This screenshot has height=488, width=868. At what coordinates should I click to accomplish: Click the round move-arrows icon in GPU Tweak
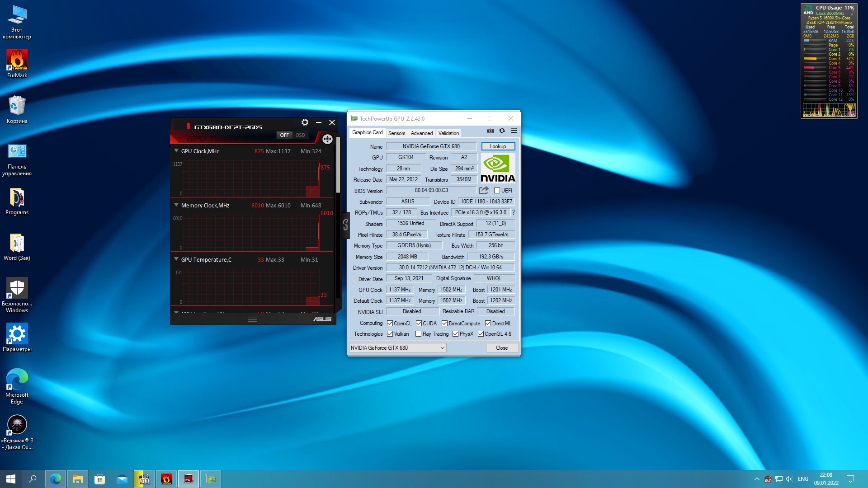pyautogui.click(x=327, y=139)
